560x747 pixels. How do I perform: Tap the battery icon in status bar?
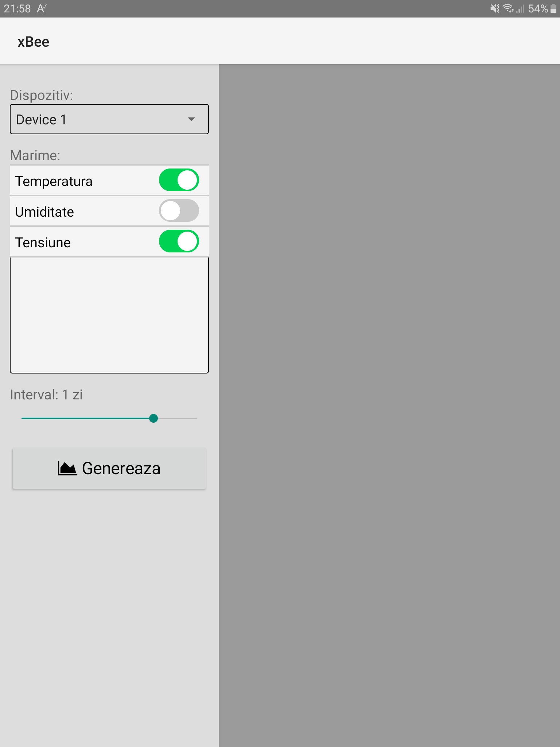[x=553, y=8]
